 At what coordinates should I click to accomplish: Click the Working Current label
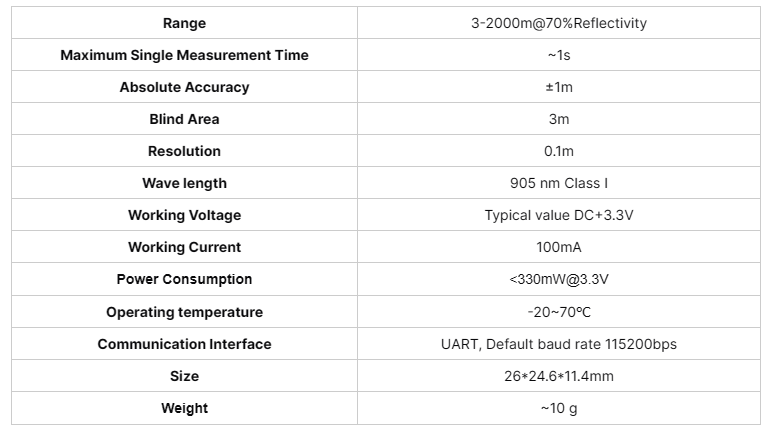click(184, 247)
